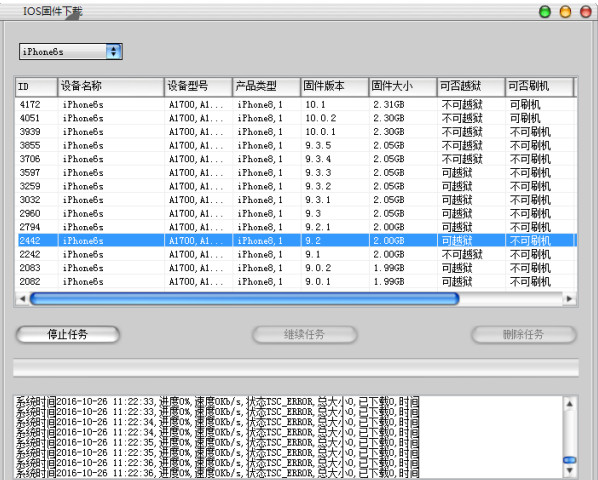Select the firmware row with ID 4051
Viewport: 598px width, 480px height.
(x=296, y=118)
